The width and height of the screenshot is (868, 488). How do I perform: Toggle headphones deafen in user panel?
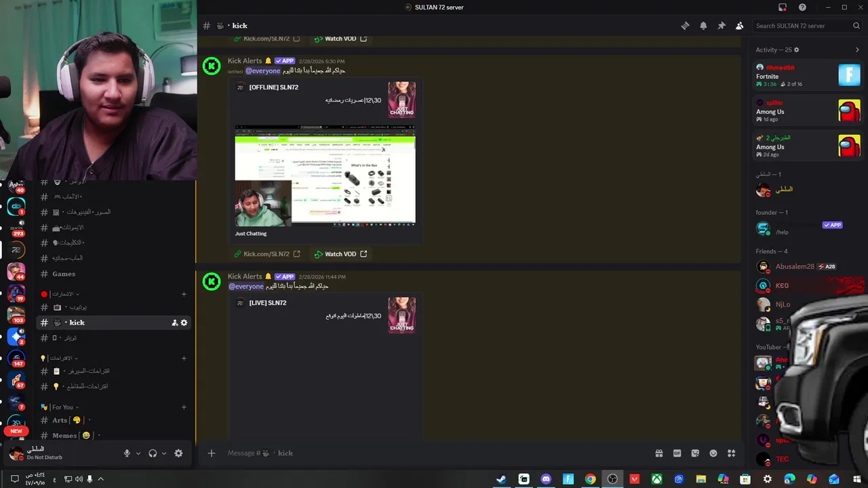(x=153, y=453)
